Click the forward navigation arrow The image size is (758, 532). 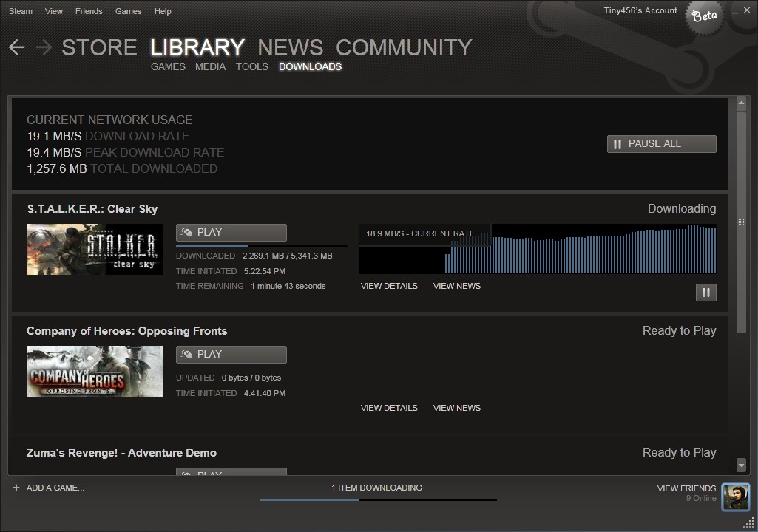point(44,47)
